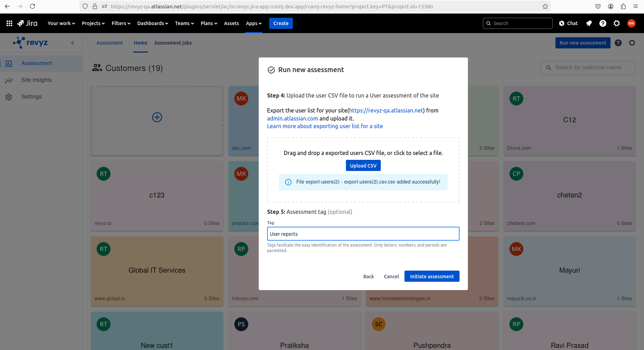
Task: Open browser hamburger menu
Action: coord(636,6)
